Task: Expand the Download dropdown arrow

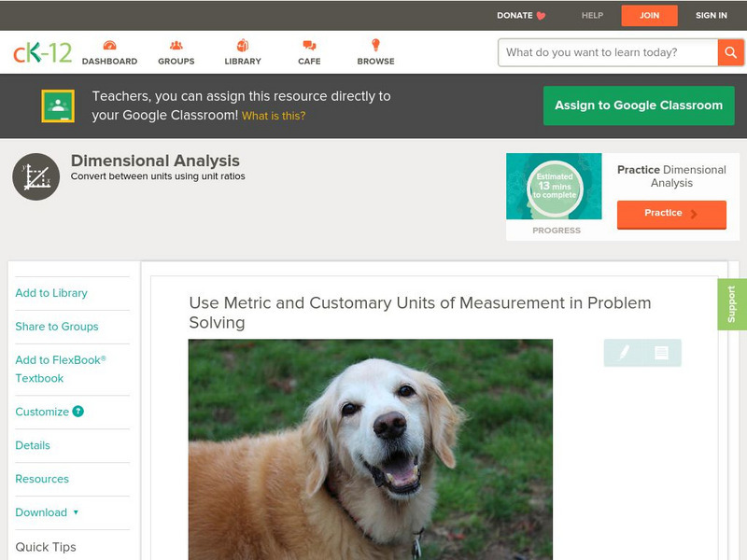Action: pyautogui.click(x=76, y=512)
